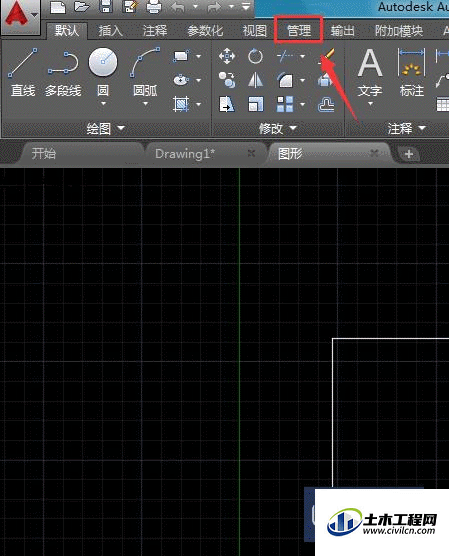Select the Fillet tool
This screenshot has height=556, width=449.
point(285,80)
